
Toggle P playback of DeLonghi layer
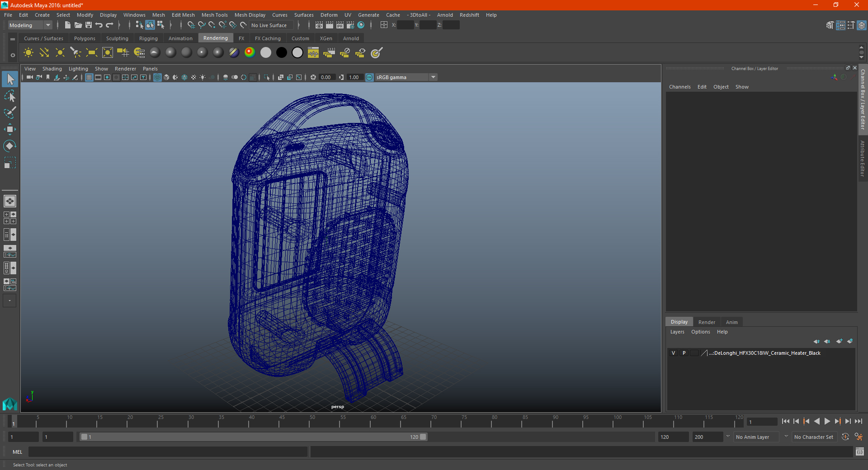pos(684,353)
